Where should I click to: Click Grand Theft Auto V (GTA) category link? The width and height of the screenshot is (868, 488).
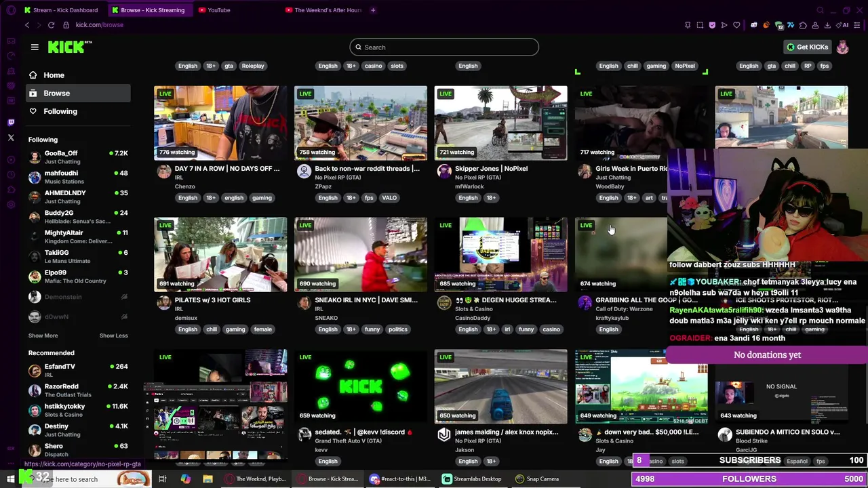[349, 441]
